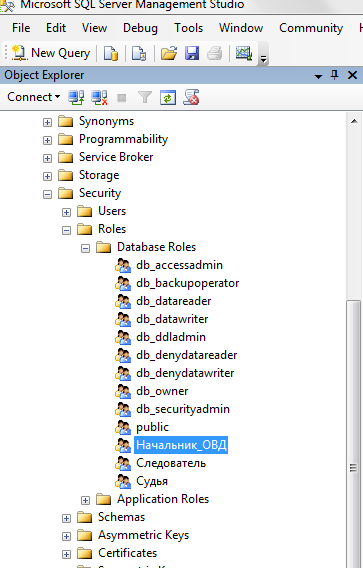
Task: Open the Window menu
Action: pos(241,28)
